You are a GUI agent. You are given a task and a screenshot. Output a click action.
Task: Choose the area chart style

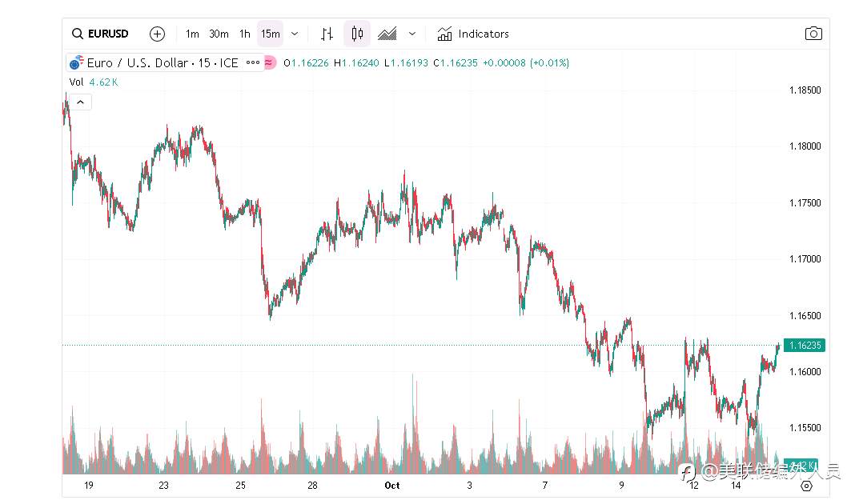click(387, 34)
